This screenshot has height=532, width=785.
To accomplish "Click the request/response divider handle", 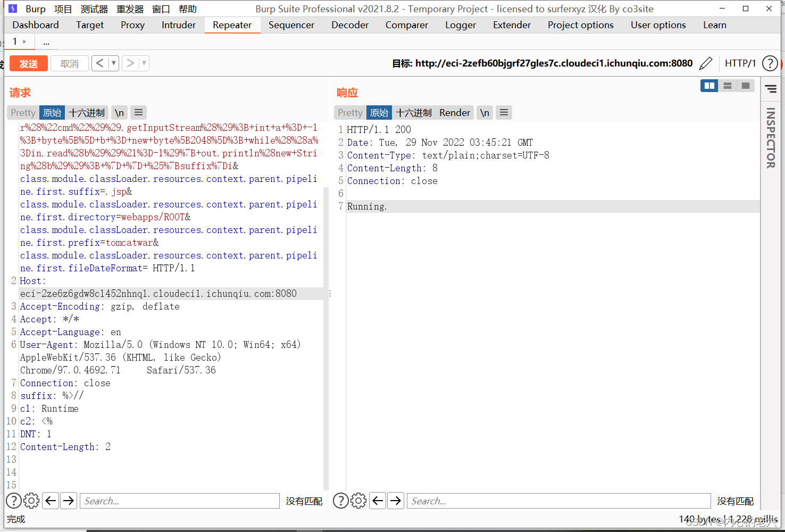I will coord(330,293).
